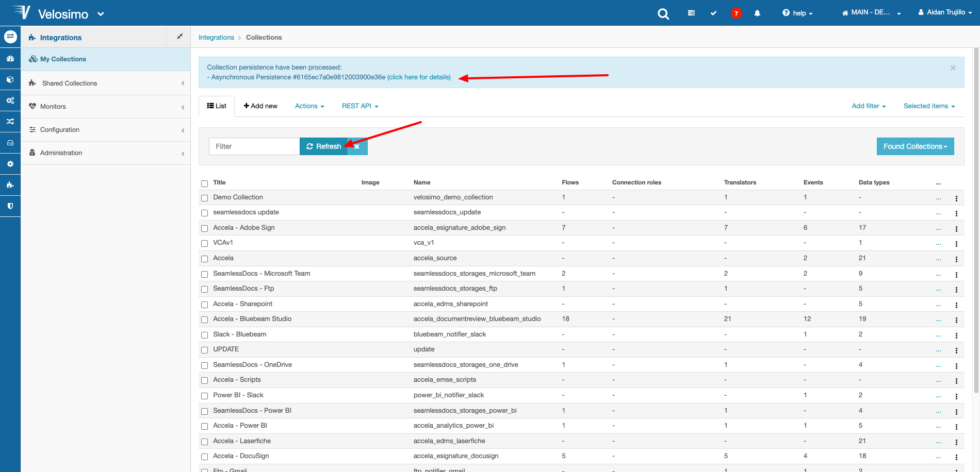Clear the filter with the X button
Viewport: 980px width, 472px height.
tap(357, 146)
